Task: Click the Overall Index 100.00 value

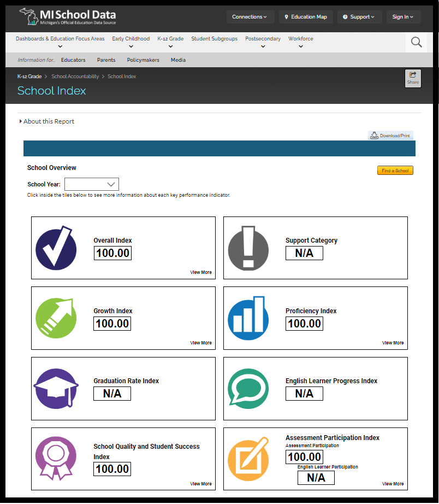Action: [112, 253]
